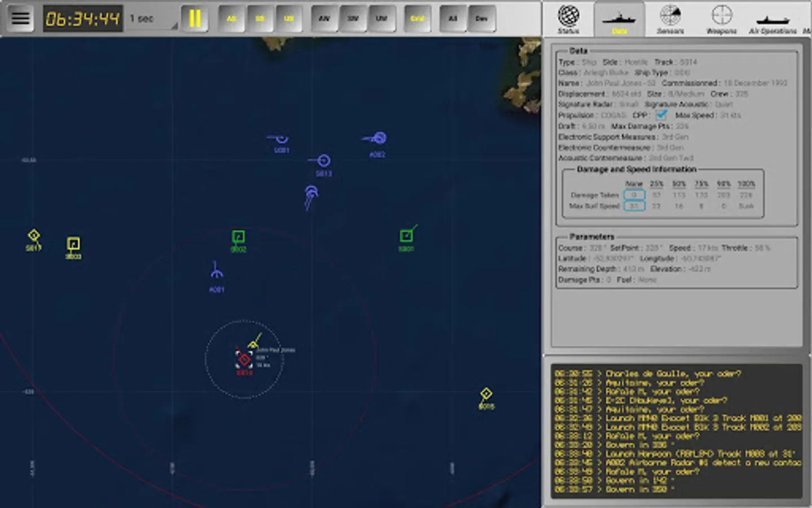Toggle the CPP checkbox
This screenshot has width=812, height=508.
[x=661, y=115]
